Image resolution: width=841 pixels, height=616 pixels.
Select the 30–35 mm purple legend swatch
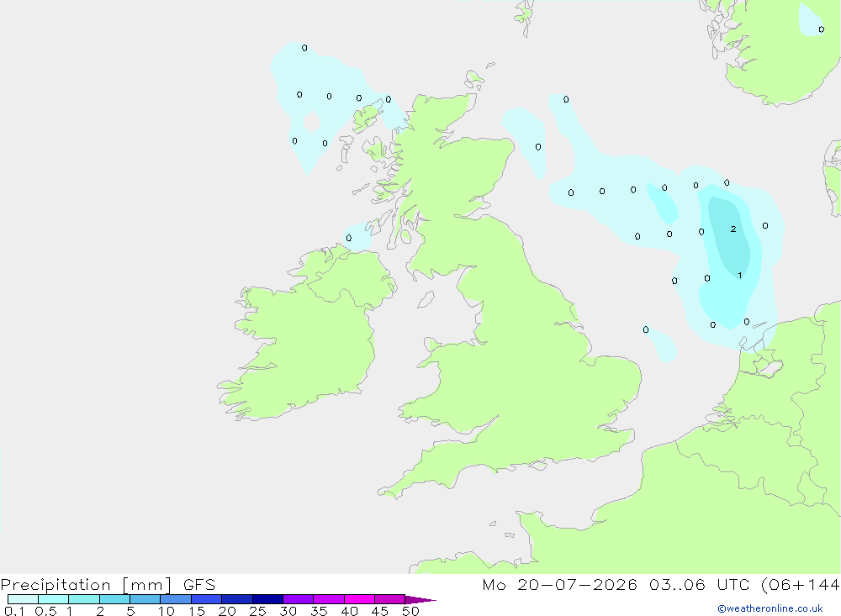point(299,599)
